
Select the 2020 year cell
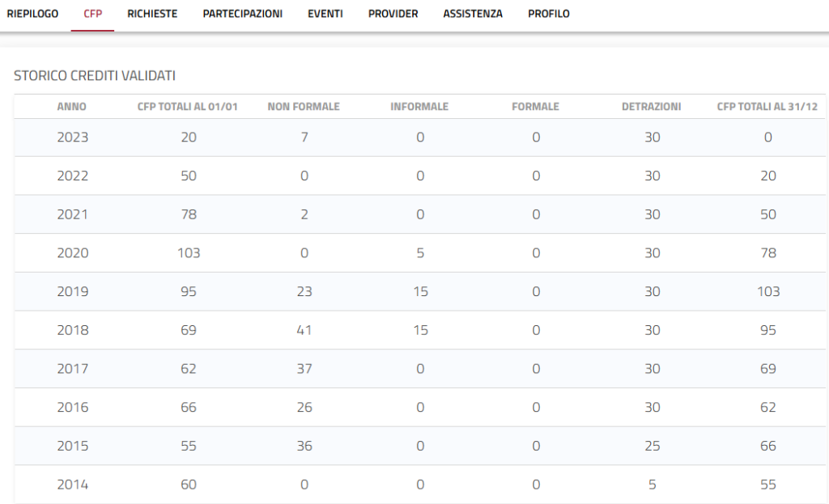pyautogui.click(x=72, y=253)
